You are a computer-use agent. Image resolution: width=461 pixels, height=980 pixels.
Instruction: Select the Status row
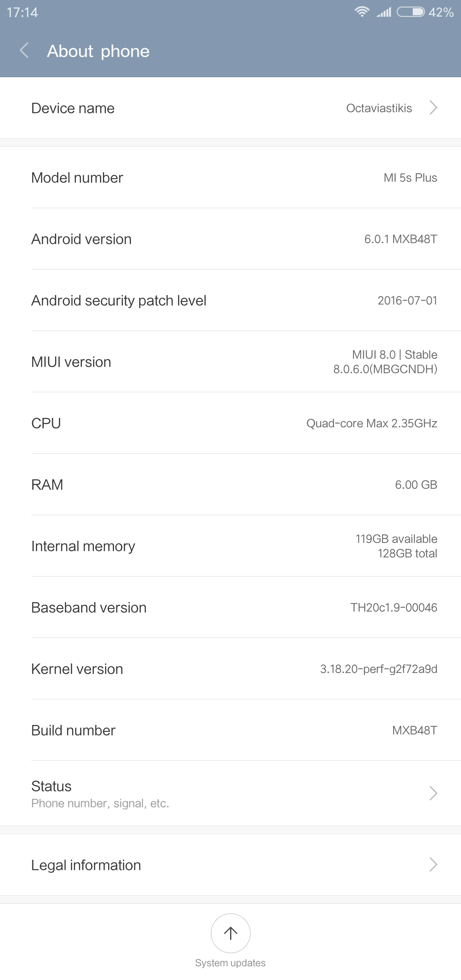(230, 793)
